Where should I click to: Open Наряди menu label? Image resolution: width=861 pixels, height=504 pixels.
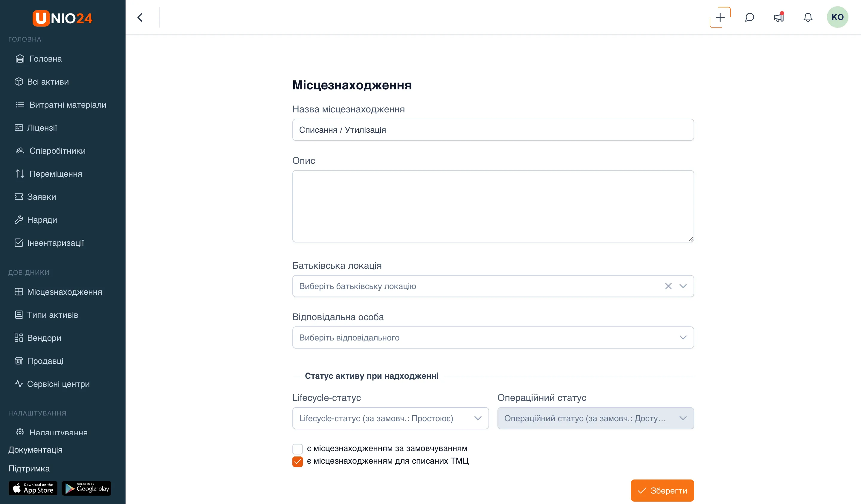[x=42, y=220]
